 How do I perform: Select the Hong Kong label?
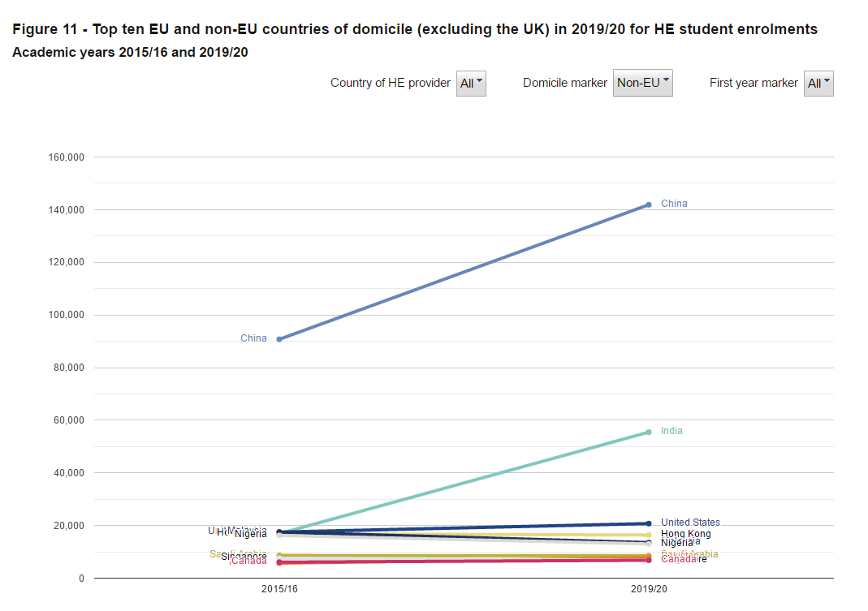point(686,533)
